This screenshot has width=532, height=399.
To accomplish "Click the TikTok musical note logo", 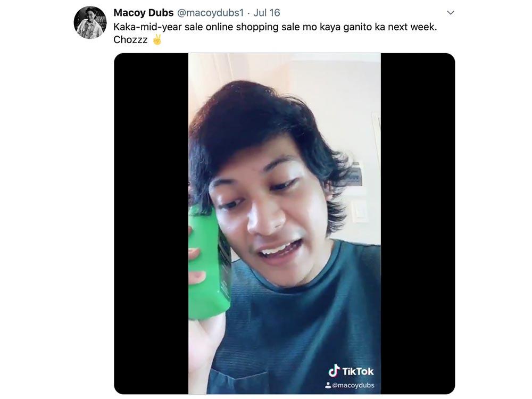I will tap(334, 370).
